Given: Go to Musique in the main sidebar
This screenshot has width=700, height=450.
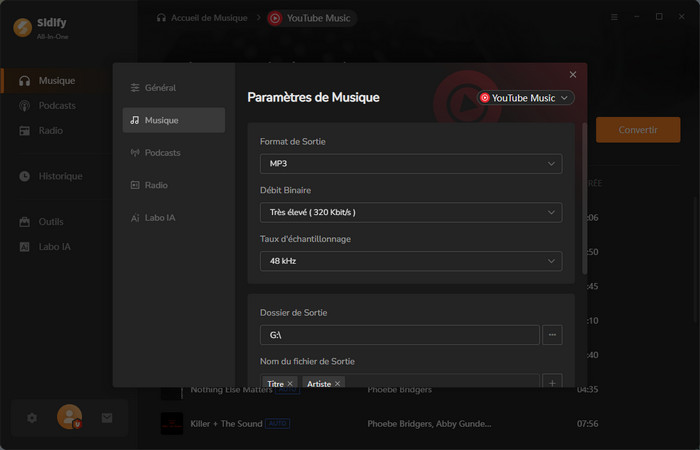Looking at the screenshot, I should point(56,81).
